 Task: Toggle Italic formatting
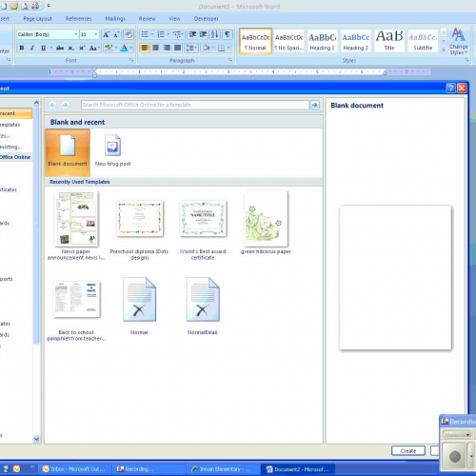coord(32,48)
